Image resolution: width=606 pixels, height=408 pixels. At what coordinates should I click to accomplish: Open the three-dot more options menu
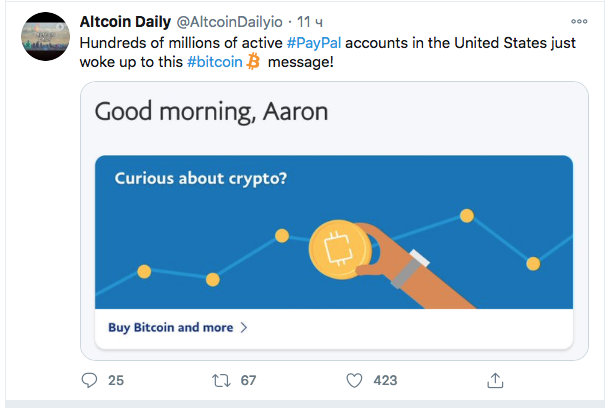pos(579,21)
